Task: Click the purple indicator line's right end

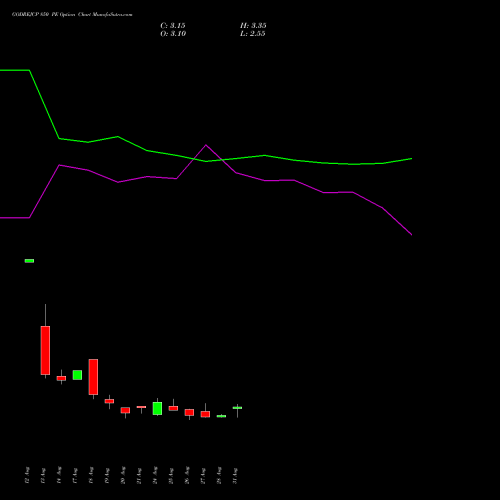Action: click(411, 234)
